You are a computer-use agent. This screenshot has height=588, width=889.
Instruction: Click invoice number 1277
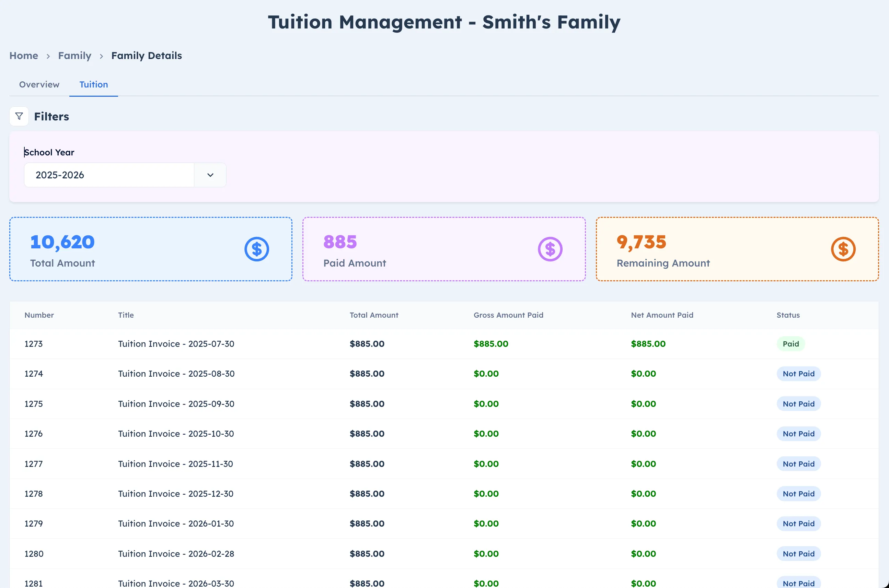coord(33,463)
